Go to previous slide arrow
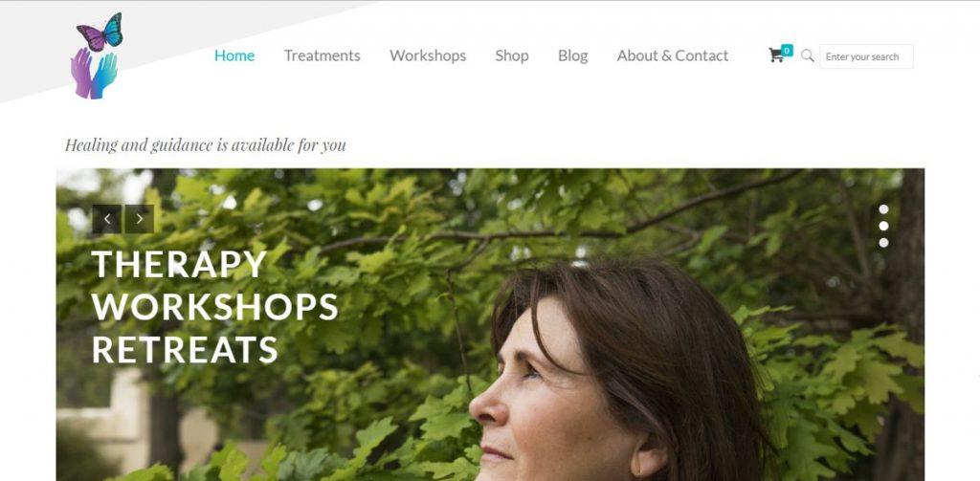Screen dimensions: 980x481 tap(107, 219)
